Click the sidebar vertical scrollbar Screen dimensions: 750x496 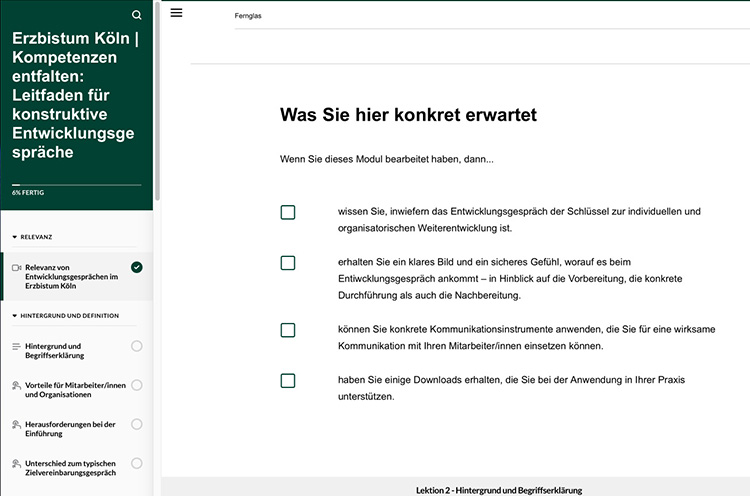click(157, 101)
